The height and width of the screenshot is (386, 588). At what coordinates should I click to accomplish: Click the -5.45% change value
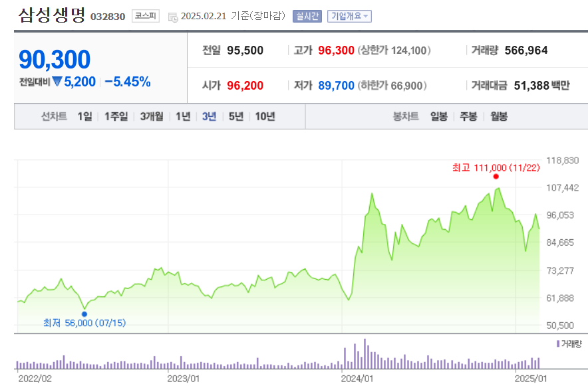[128, 82]
